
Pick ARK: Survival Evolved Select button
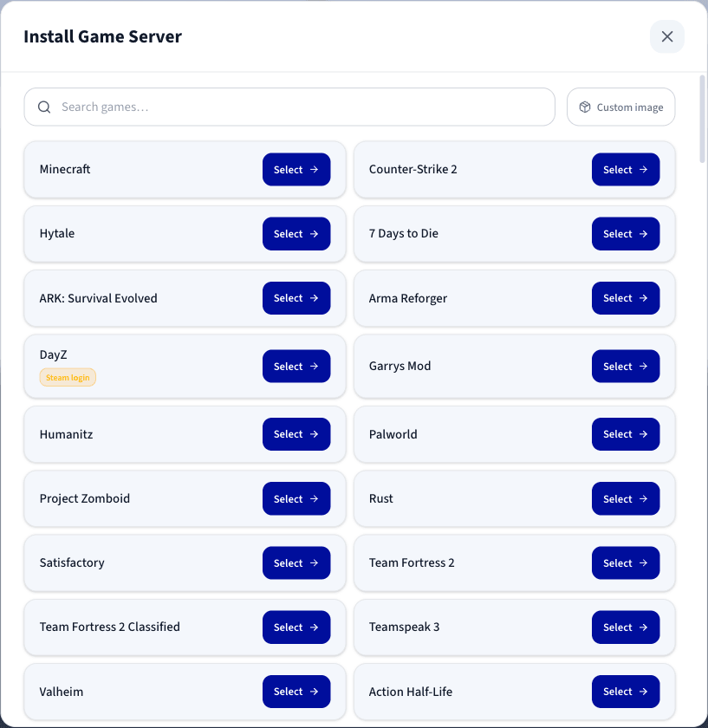pyautogui.click(x=296, y=298)
